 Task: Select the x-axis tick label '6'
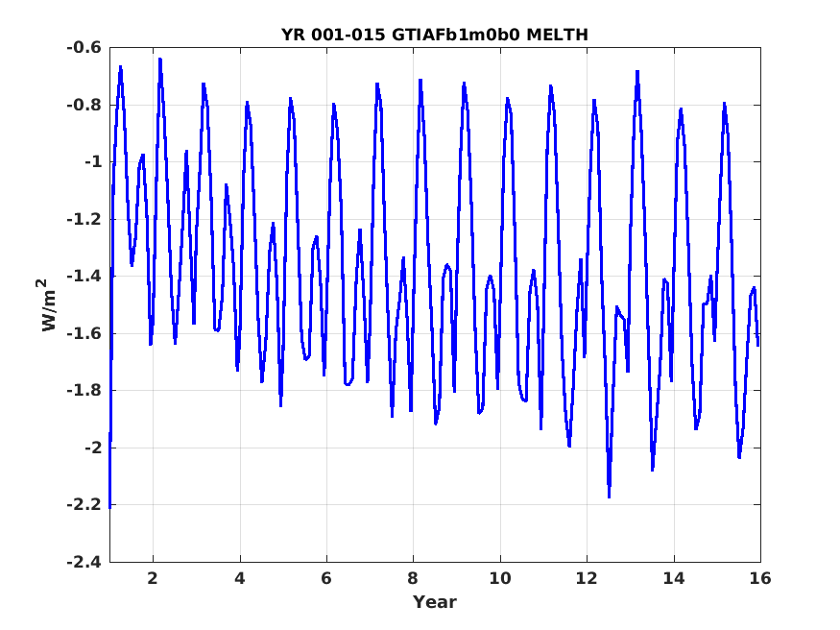[x=326, y=578]
